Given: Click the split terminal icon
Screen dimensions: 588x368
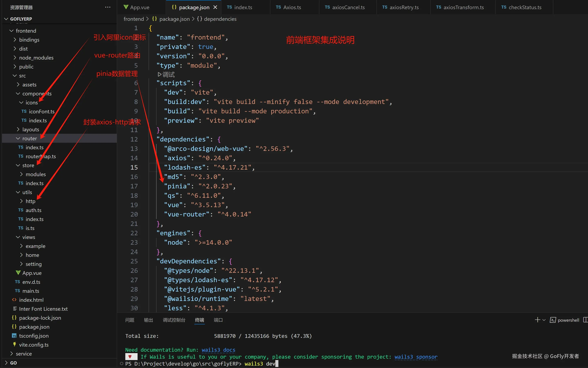Looking at the screenshot, I should 585,320.
